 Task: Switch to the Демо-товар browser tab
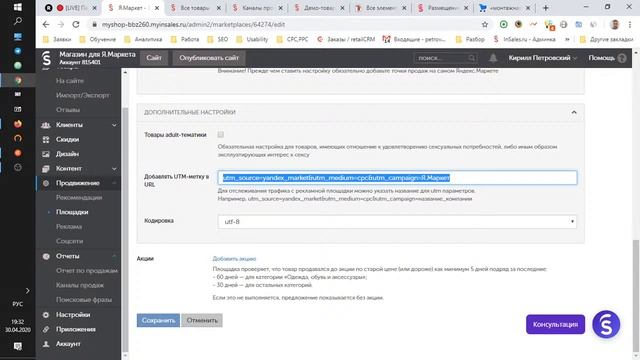(x=319, y=8)
